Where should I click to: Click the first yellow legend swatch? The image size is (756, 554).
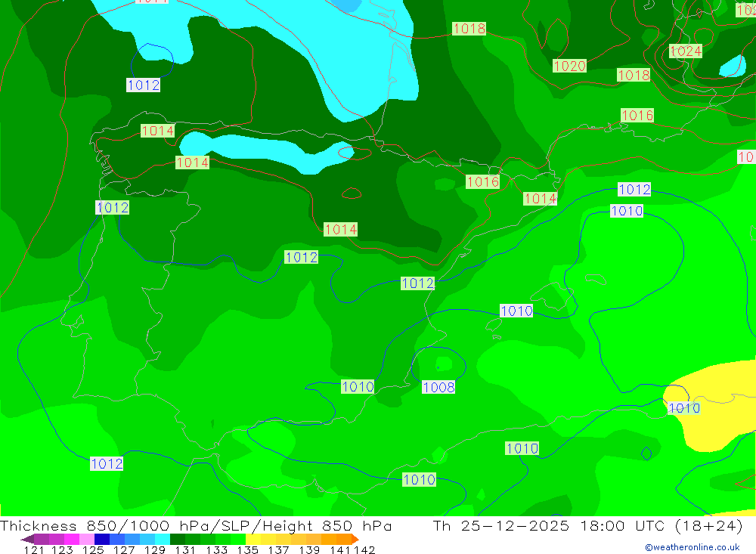click(253, 539)
